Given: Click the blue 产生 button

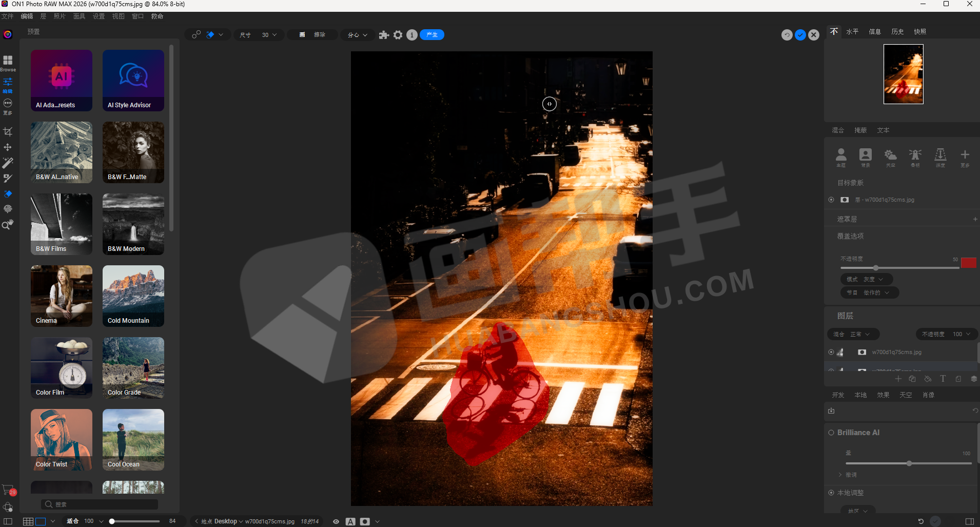Looking at the screenshot, I should pyautogui.click(x=432, y=35).
